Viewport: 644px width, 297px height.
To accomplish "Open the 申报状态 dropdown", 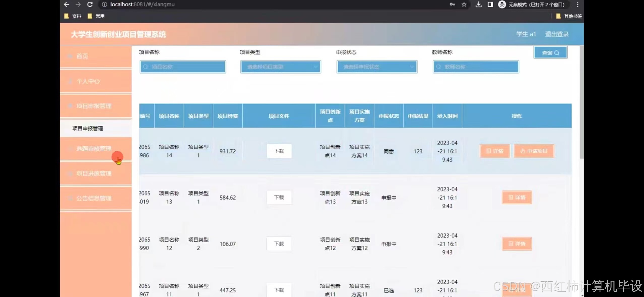I will click(x=377, y=67).
